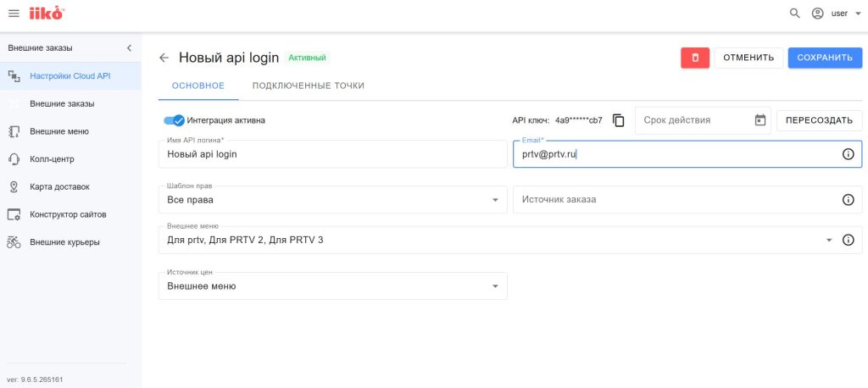Show info for order source field

(848, 200)
